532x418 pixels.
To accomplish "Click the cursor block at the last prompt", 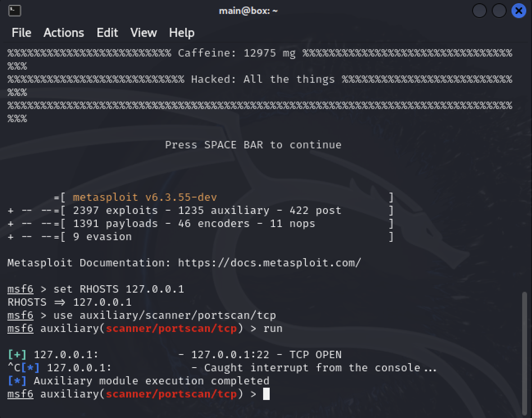I will pos(266,394).
